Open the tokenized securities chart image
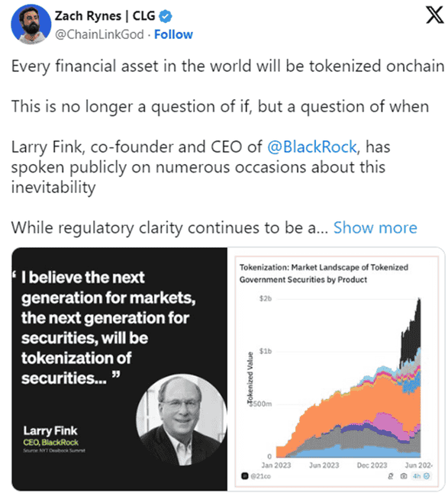This screenshot has width=448, height=496. click(336, 369)
